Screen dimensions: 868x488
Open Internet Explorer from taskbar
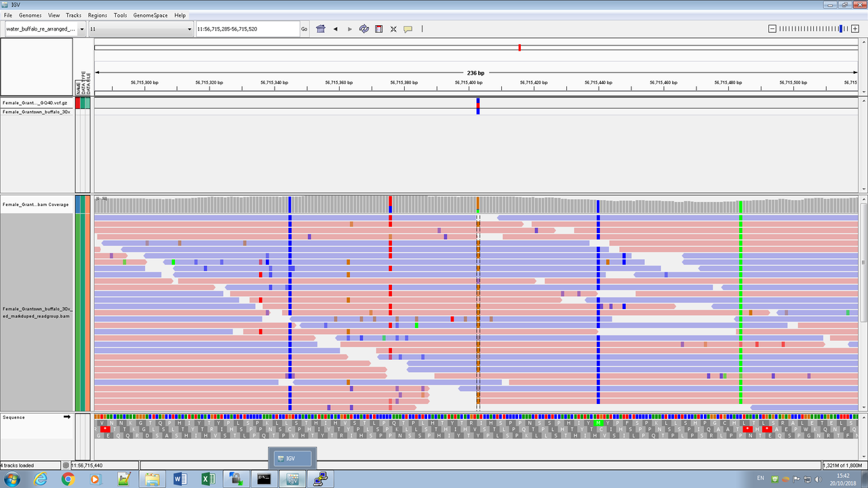[41, 479]
